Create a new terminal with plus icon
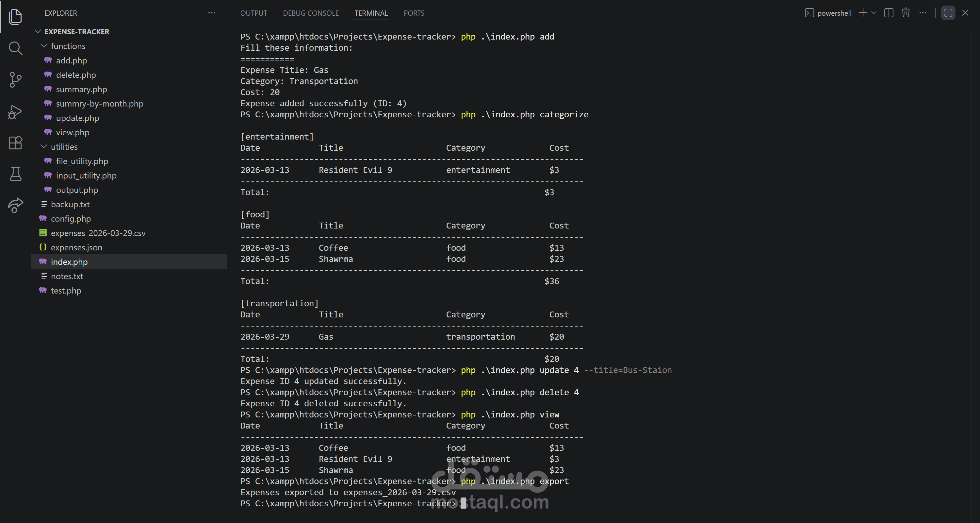Image resolution: width=980 pixels, height=523 pixels. point(863,13)
